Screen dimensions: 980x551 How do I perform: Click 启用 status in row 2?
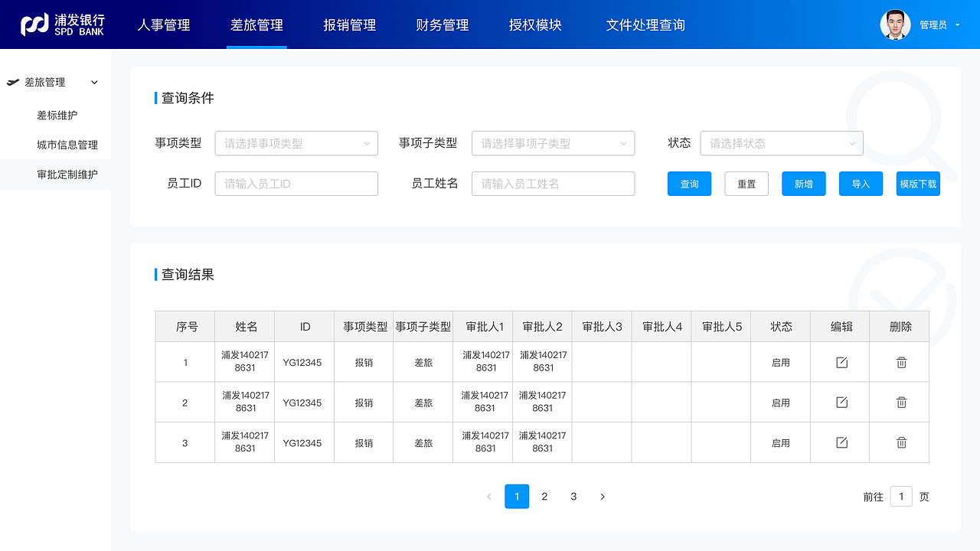781,403
